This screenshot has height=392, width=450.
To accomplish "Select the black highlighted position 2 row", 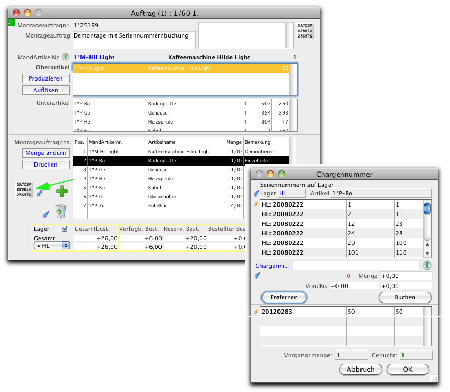I will pyautogui.click(x=181, y=161).
